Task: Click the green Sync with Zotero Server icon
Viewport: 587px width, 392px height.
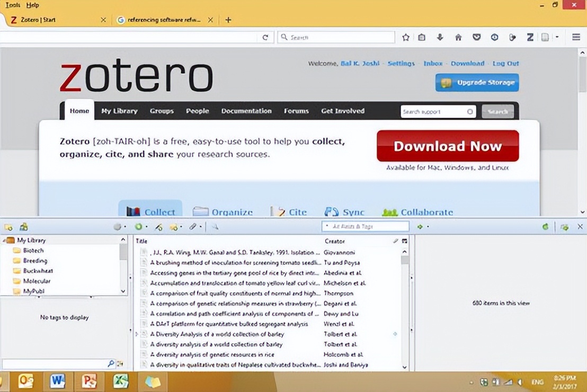Action: tap(545, 227)
